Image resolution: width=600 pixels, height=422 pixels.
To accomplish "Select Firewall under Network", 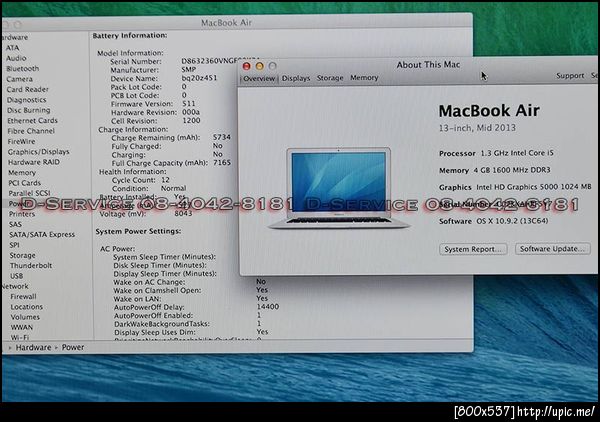I will (23, 296).
